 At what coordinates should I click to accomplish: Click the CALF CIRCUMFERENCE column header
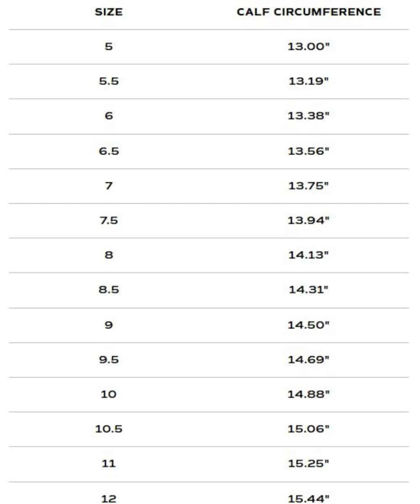(309, 12)
